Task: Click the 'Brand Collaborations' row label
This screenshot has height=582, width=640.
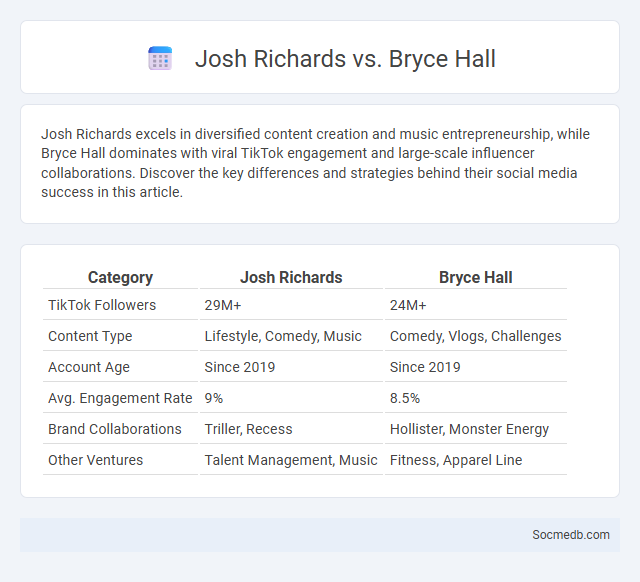Action: click(115, 429)
